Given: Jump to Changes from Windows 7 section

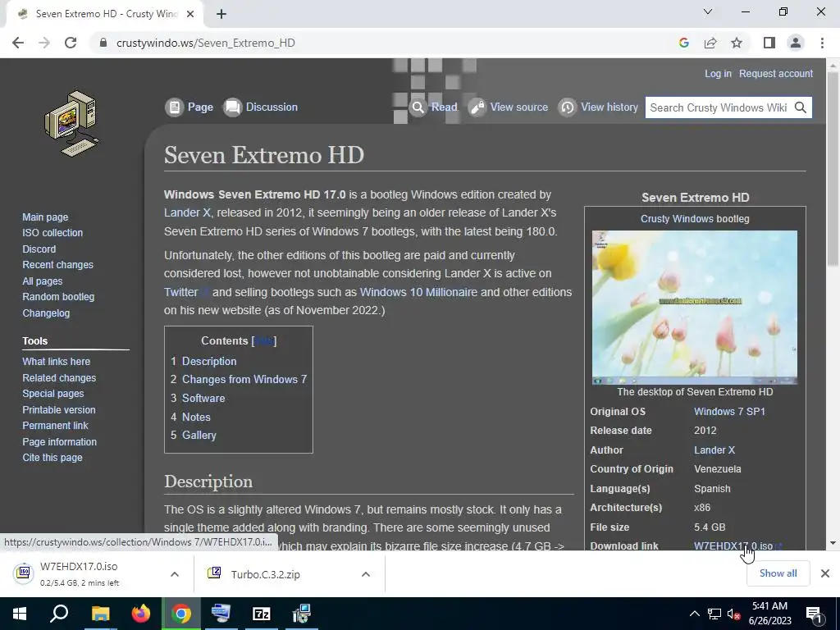Looking at the screenshot, I should pos(244,379).
